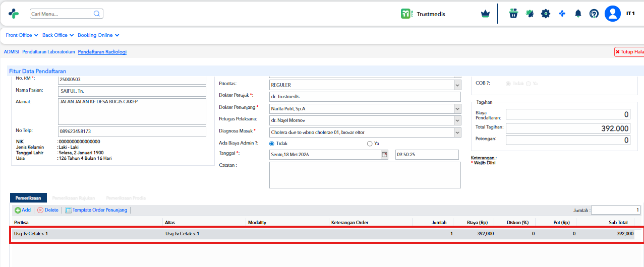Viewport: 644px width, 267px height.
Task: Click the Dokter Perujuk field
Action: click(x=366, y=97)
